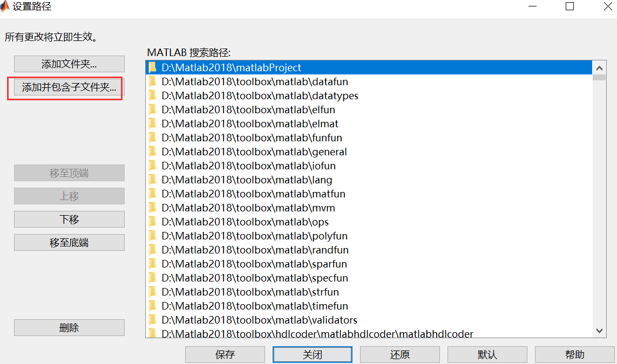The width and height of the screenshot is (617, 364).
Task: Click the 添加文件夹... button
Action: tap(69, 64)
